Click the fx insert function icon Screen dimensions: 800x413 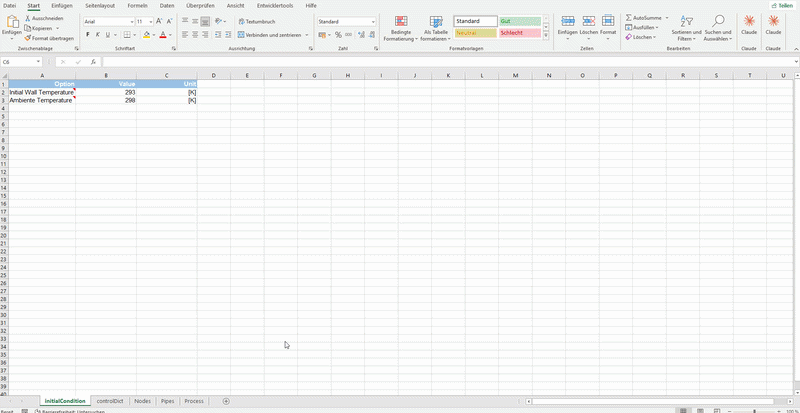(x=93, y=62)
